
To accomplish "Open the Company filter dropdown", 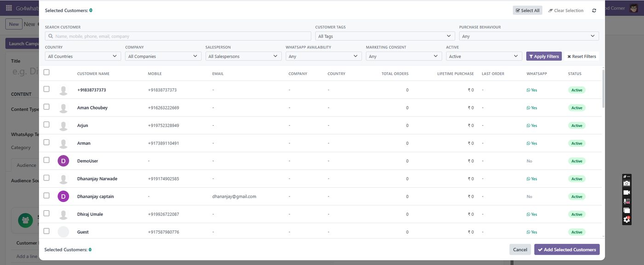I will (163, 56).
